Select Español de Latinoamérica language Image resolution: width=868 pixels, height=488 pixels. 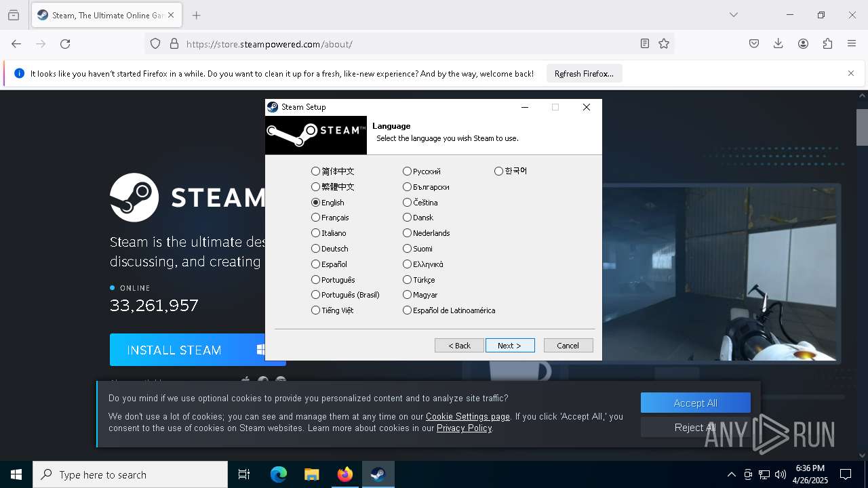tap(449, 310)
